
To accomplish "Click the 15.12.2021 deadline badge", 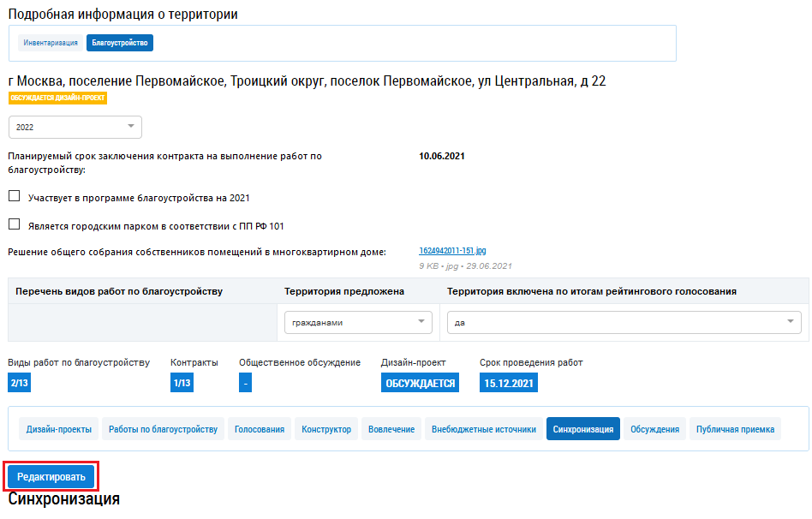I will (x=508, y=383).
